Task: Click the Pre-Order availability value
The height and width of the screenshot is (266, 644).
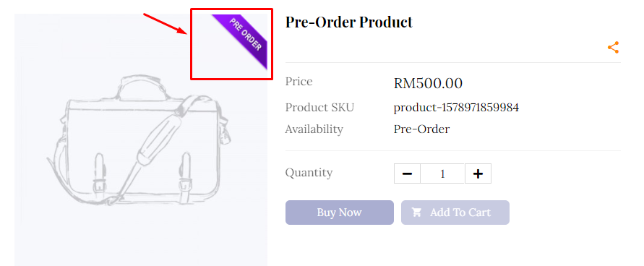Action: (421, 129)
